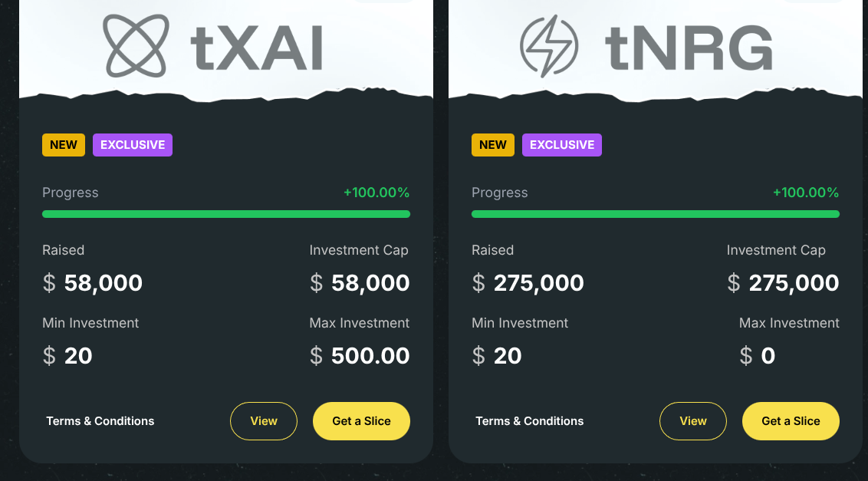
Task: Click the tXAI green progress bar
Action: pyautogui.click(x=226, y=214)
